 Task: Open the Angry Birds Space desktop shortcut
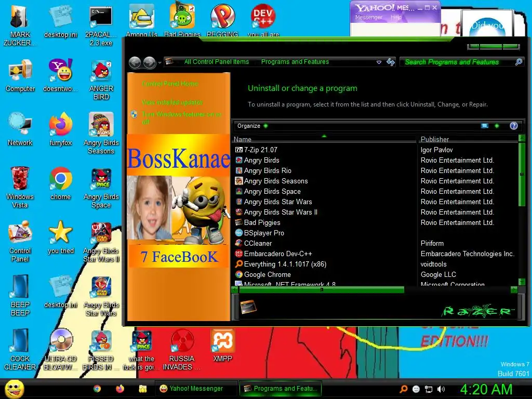101,187
